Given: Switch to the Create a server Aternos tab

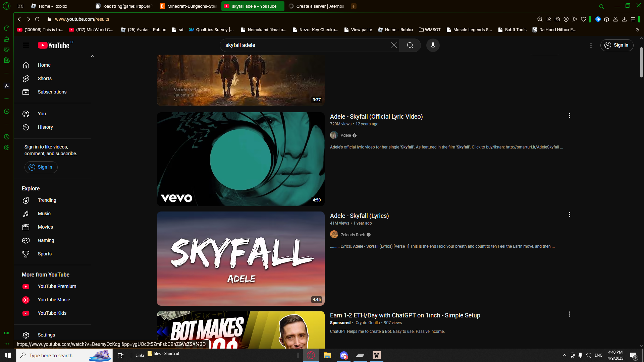Looking at the screenshot, I should point(317,6).
